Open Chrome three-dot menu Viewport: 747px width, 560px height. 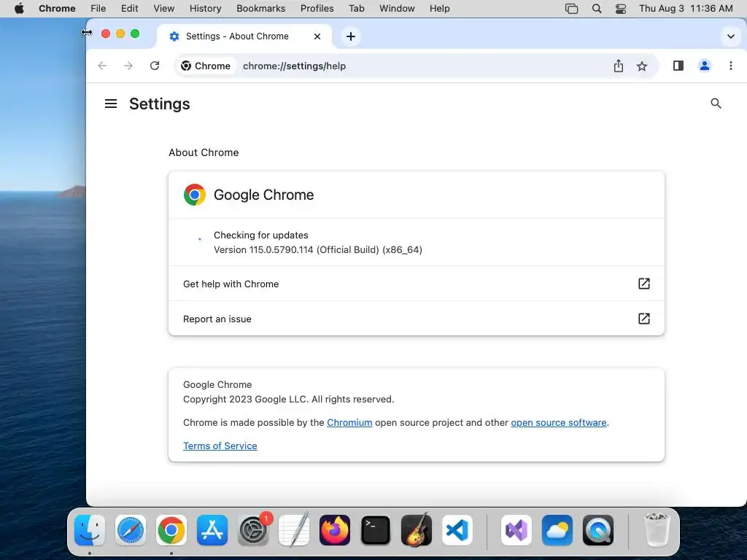click(x=731, y=66)
